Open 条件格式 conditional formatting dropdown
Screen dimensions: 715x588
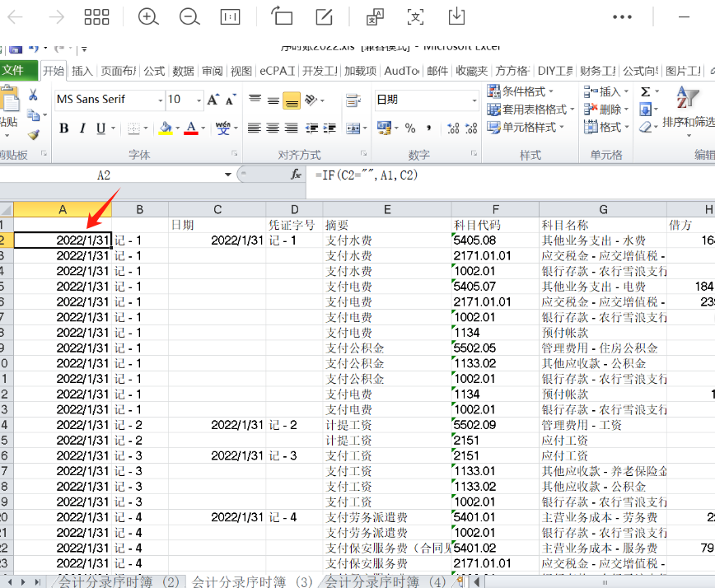(521, 91)
